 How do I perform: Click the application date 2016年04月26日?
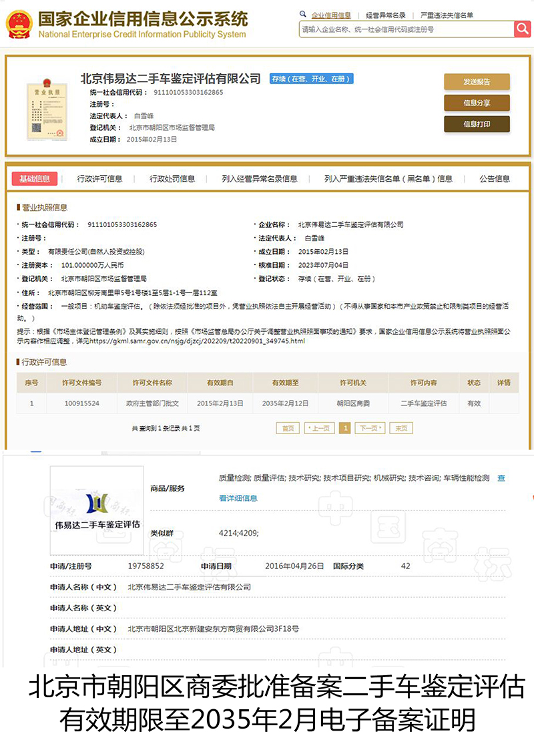294,566
